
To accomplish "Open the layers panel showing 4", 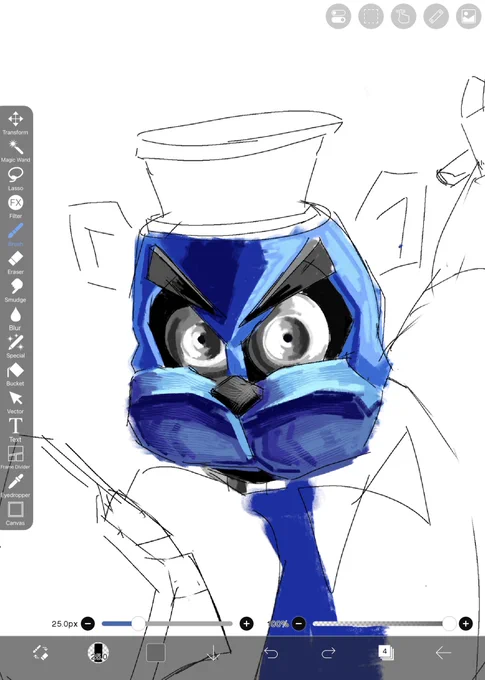I will pos(385,652).
